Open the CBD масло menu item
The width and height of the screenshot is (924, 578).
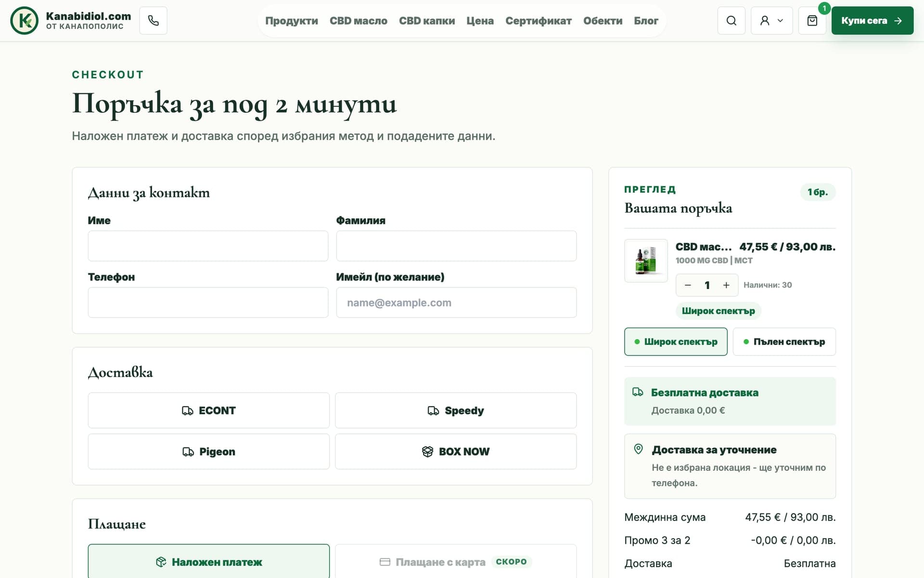[359, 21]
